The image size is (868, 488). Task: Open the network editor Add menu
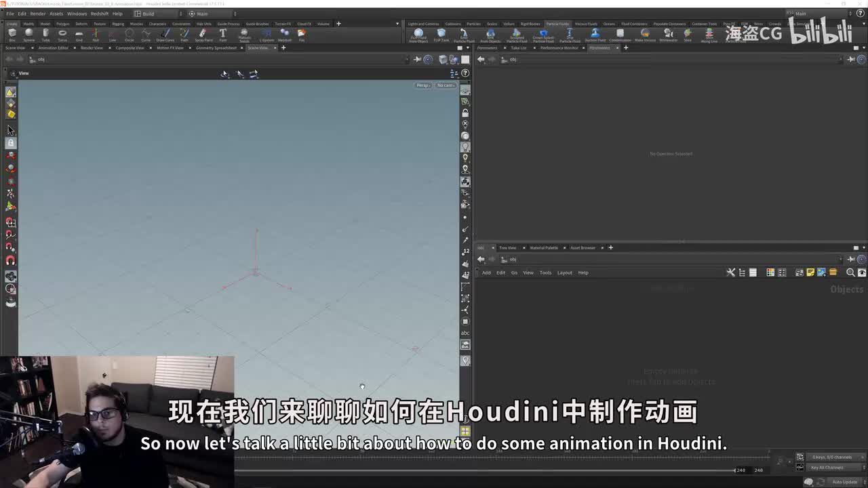pos(486,272)
